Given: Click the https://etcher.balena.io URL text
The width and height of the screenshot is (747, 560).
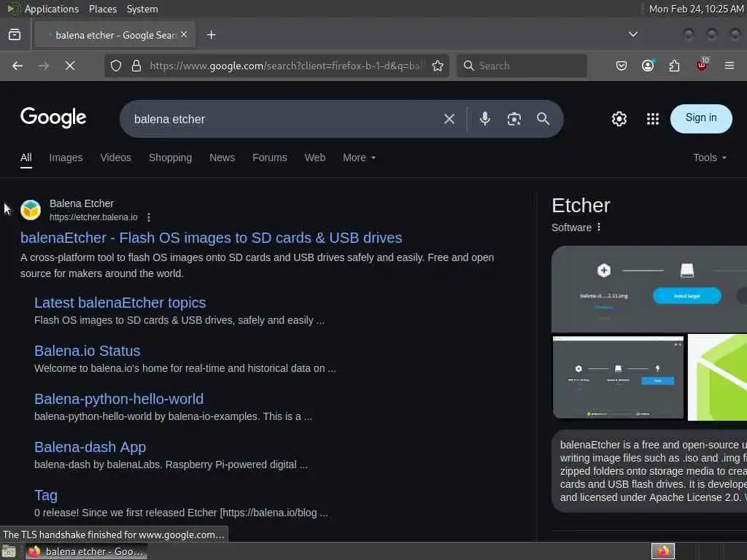Looking at the screenshot, I should tap(93, 217).
